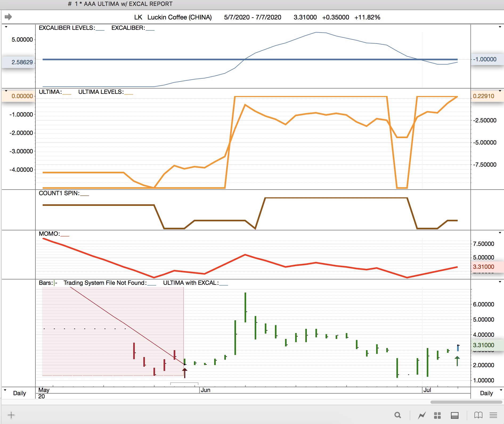Click the MOMO red legend color line

[x=65, y=236]
